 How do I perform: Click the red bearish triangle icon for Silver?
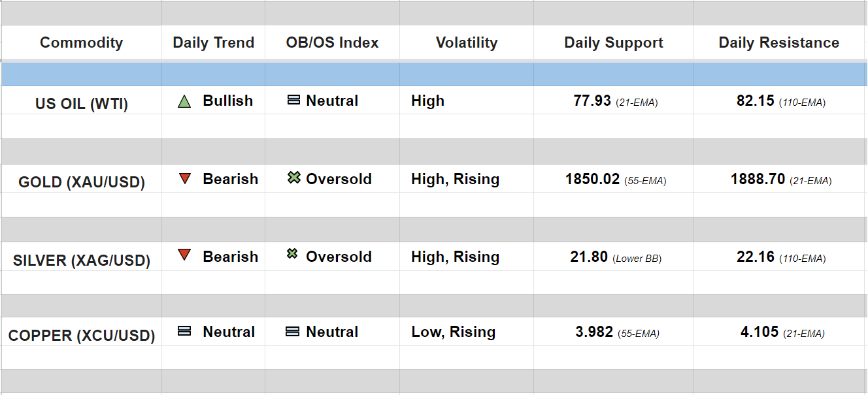pyautogui.click(x=184, y=255)
